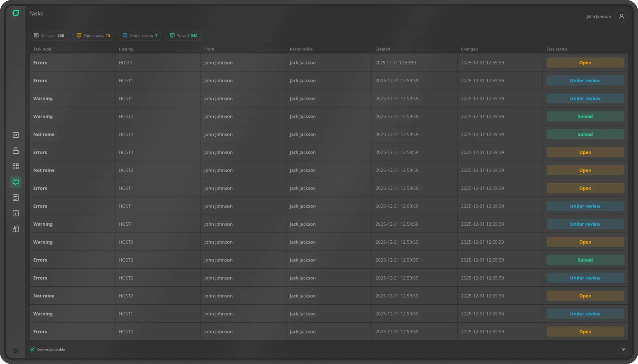The height and width of the screenshot is (364, 638).
Task: Open the buildings company icon in sidebar
Action: tap(16, 229)
